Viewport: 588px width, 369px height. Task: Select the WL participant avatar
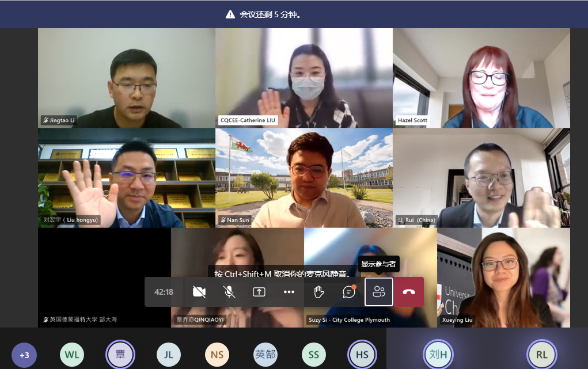[x=72, y=355]
